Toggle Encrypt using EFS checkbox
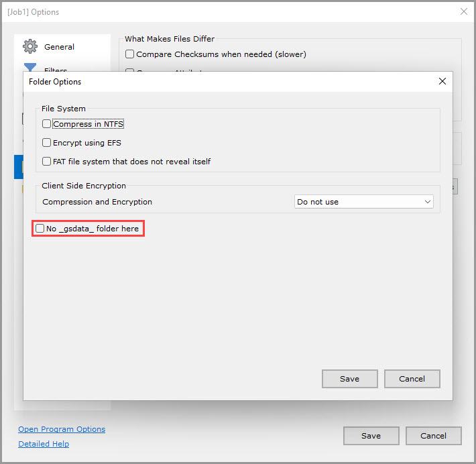This screenshot has height=464, width=476. coord(47,143)
